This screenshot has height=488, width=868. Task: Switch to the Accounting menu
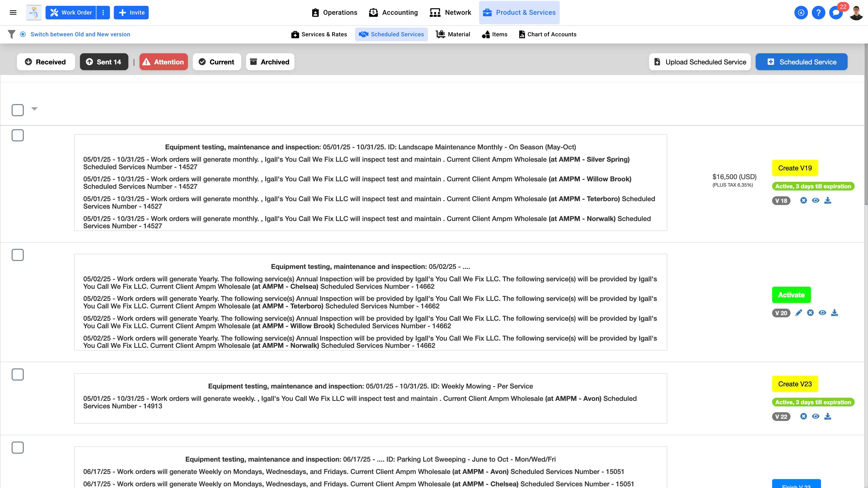[x=393, y=13]
